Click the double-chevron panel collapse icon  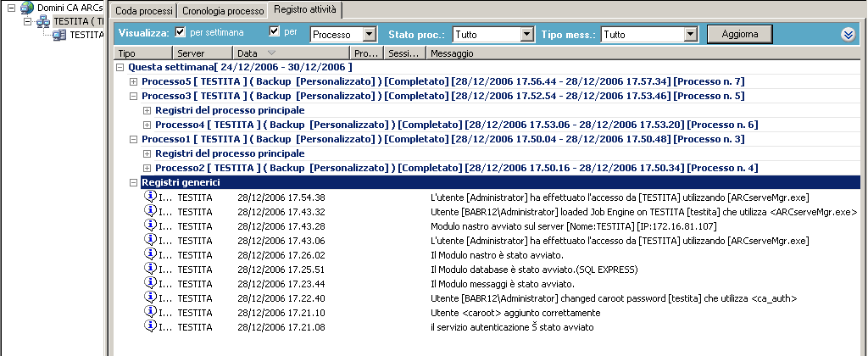coord(848,34)
